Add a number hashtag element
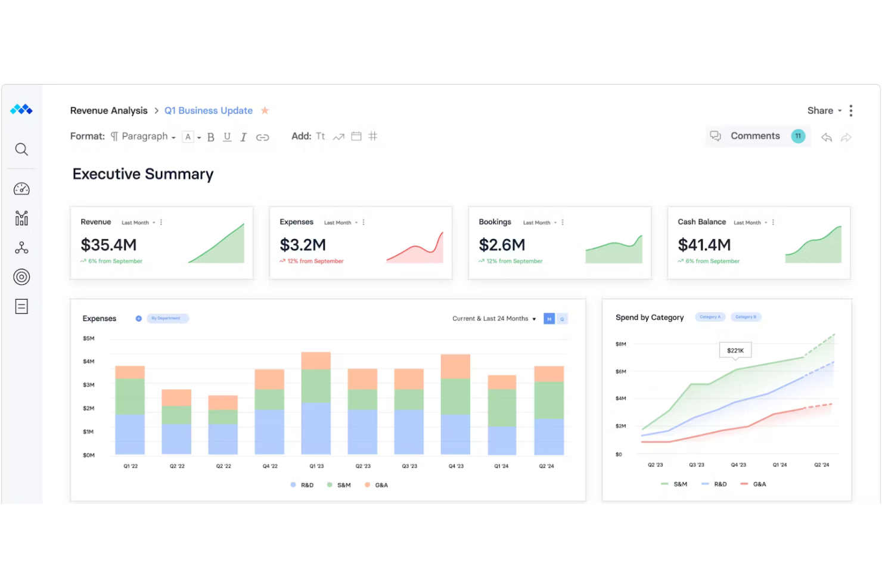882x588 pixels. 373,136
